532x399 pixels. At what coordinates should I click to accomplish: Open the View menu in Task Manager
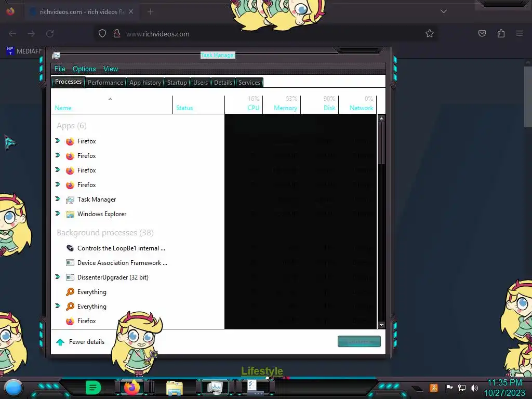111,69
